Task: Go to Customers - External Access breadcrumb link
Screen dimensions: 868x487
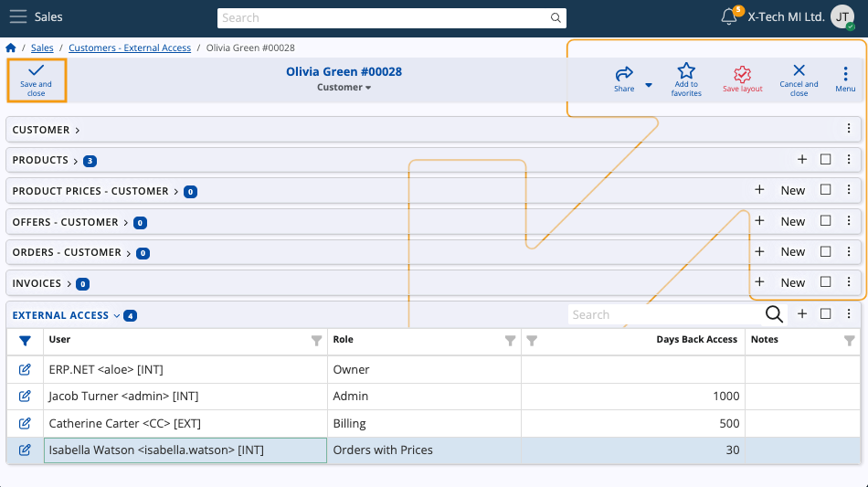Action: (x=130, y=48)
